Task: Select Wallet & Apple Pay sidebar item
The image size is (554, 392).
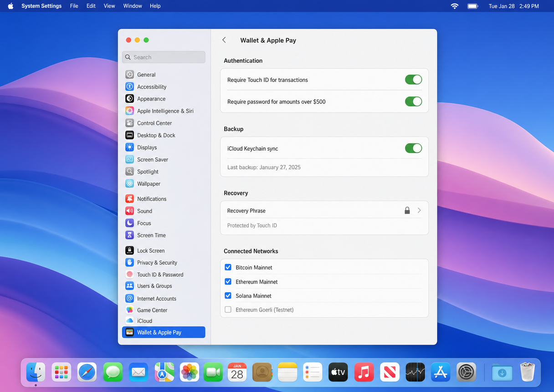Action: (164, 332)
